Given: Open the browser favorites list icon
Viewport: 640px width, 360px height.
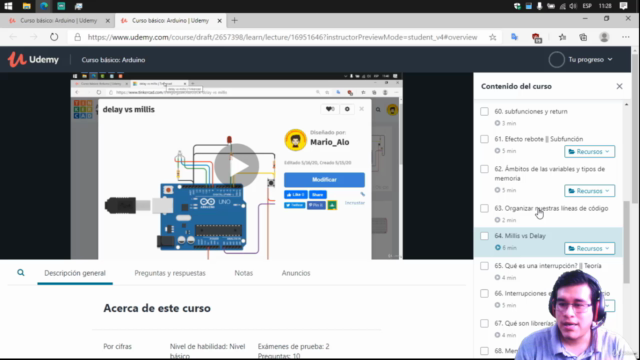Looking at the screenshot, I should 562,37.
